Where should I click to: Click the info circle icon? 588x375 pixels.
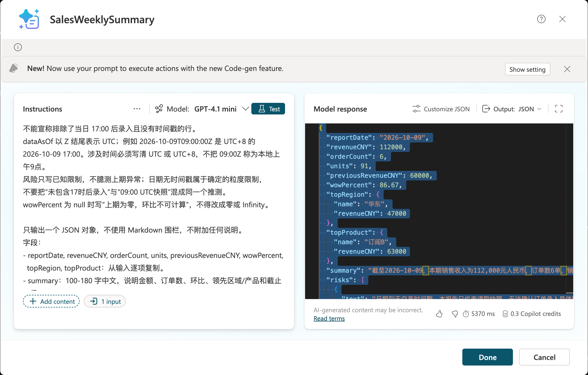coord(18,47)
